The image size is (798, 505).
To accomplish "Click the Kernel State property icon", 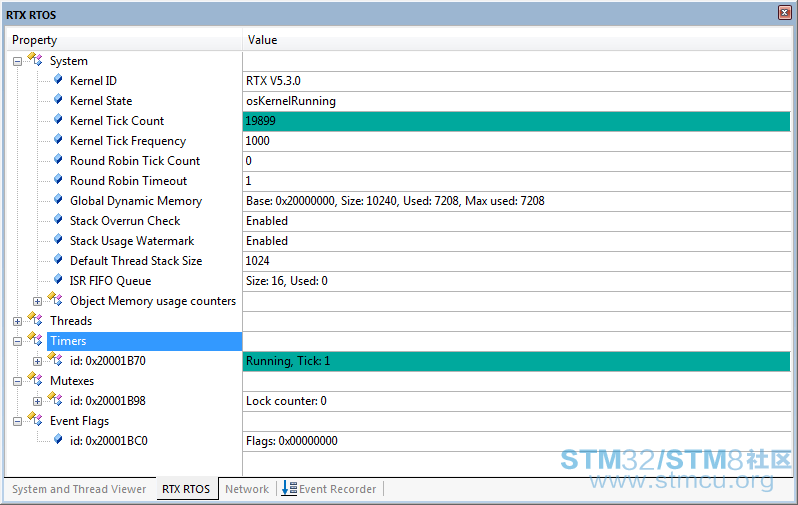I will pyautogui.click(x=58, y=100).
